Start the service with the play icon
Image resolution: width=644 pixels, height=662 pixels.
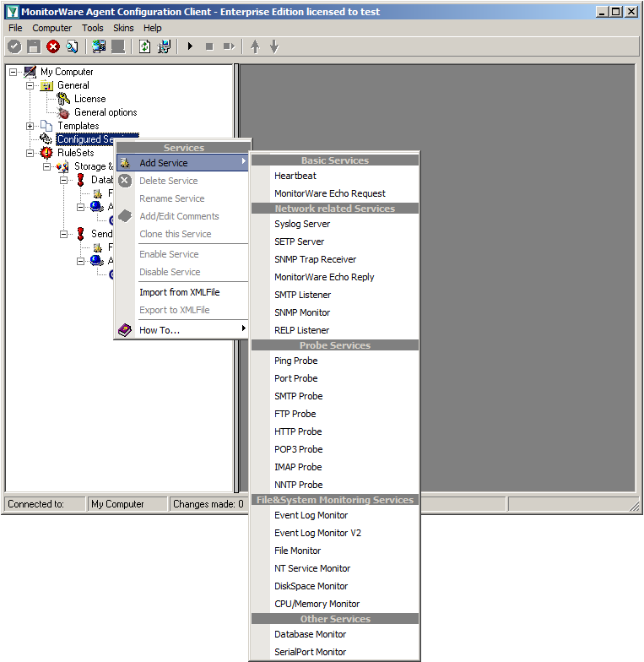[x=190, y=46]
